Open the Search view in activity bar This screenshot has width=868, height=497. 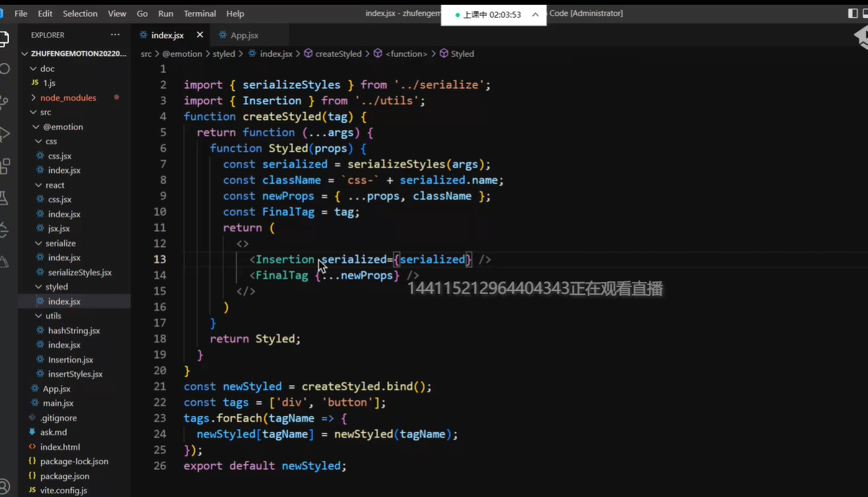pyautogui.click(x=3, y=69)
